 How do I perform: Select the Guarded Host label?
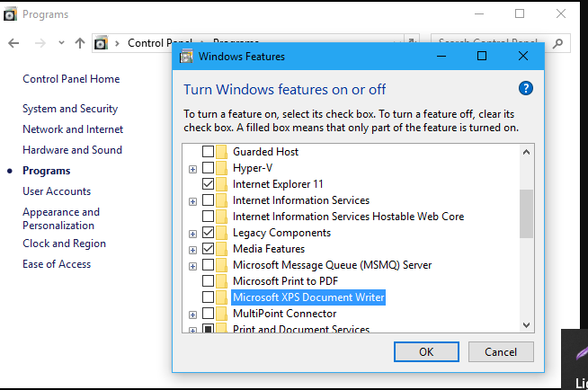pos(265,152)
